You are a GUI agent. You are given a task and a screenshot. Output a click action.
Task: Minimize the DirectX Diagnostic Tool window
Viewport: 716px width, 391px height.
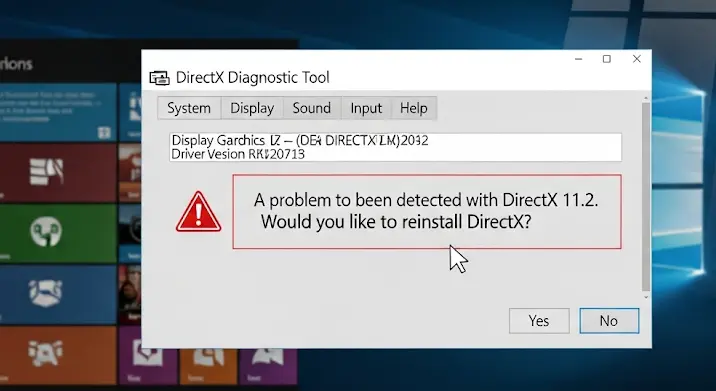(579, 59)
